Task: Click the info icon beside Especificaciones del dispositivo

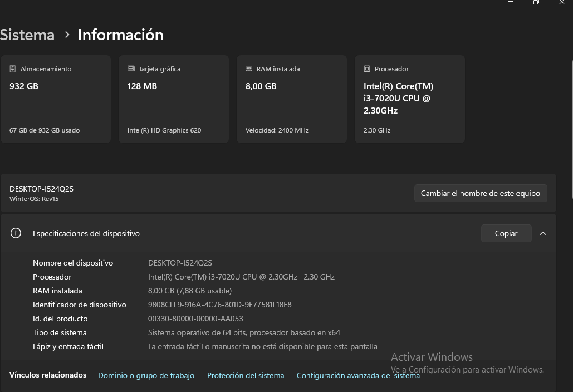Action: pos(16,233)
